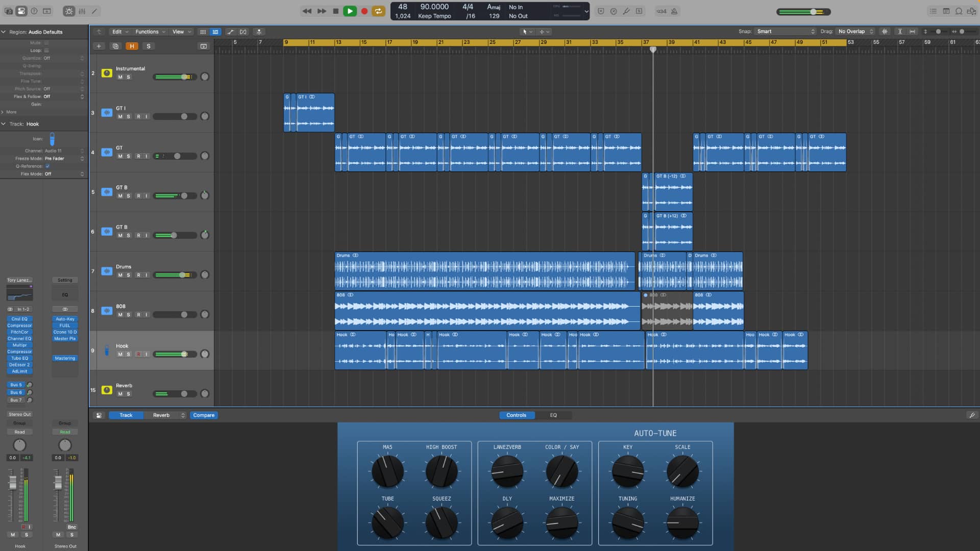Tick the Loop checkbox in Region inspector
Viewport: 980px width, 551px height.
click(x=46, y=51)
